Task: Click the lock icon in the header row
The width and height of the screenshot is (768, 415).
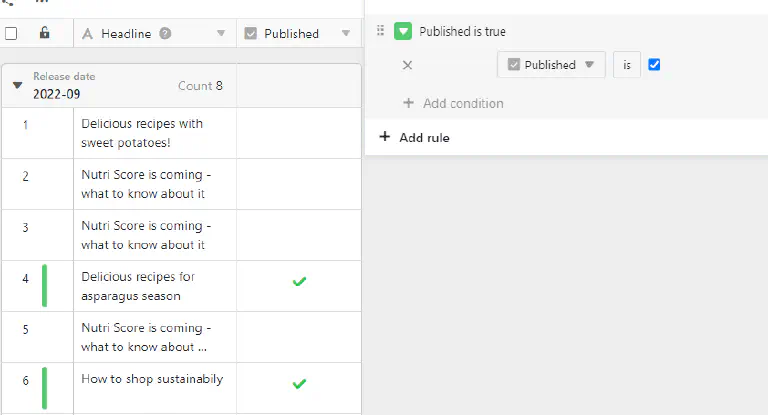Action: [44, 33]
